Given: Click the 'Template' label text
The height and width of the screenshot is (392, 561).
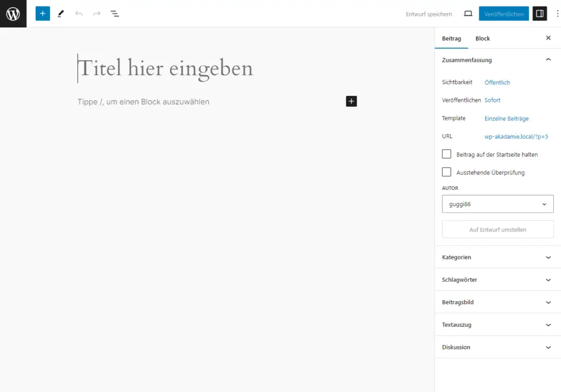Looking at the screenshot, I should coord(453,118).
